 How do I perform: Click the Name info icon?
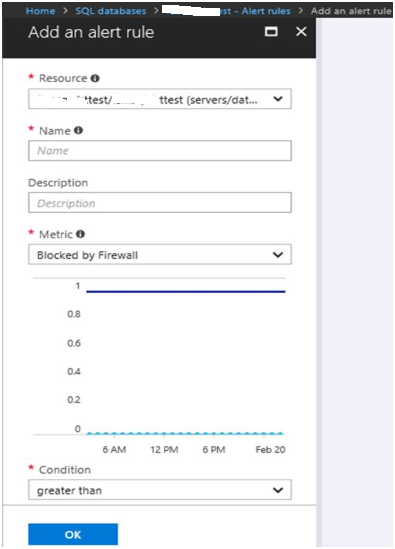(x=78, y=130)
